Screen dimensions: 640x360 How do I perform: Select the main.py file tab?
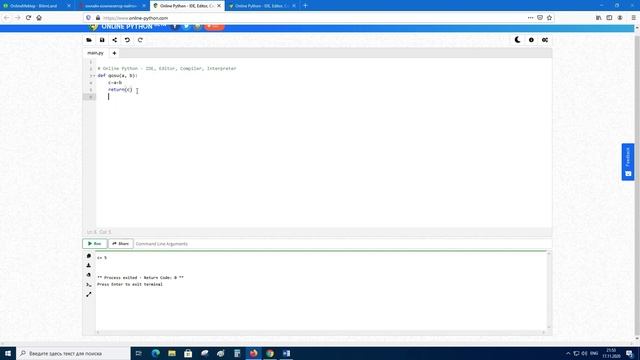(96, 53)
